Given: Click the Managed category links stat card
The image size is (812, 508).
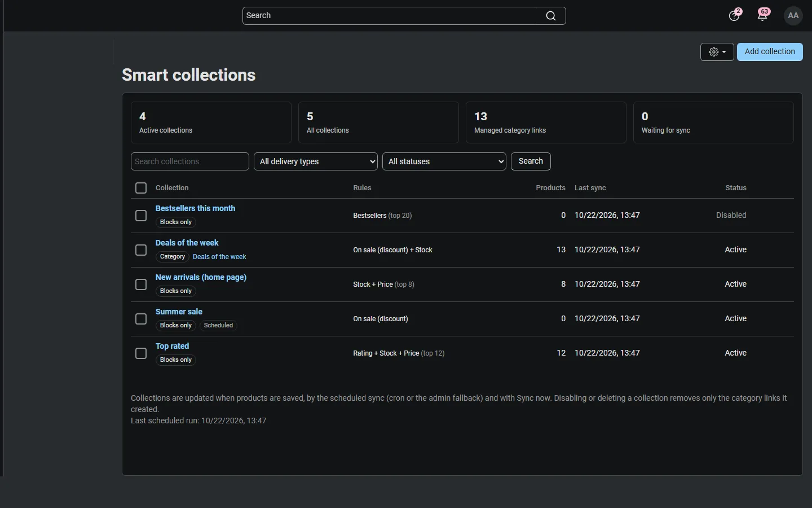Looking at the screenshot, I should click(x=546, y=122).
